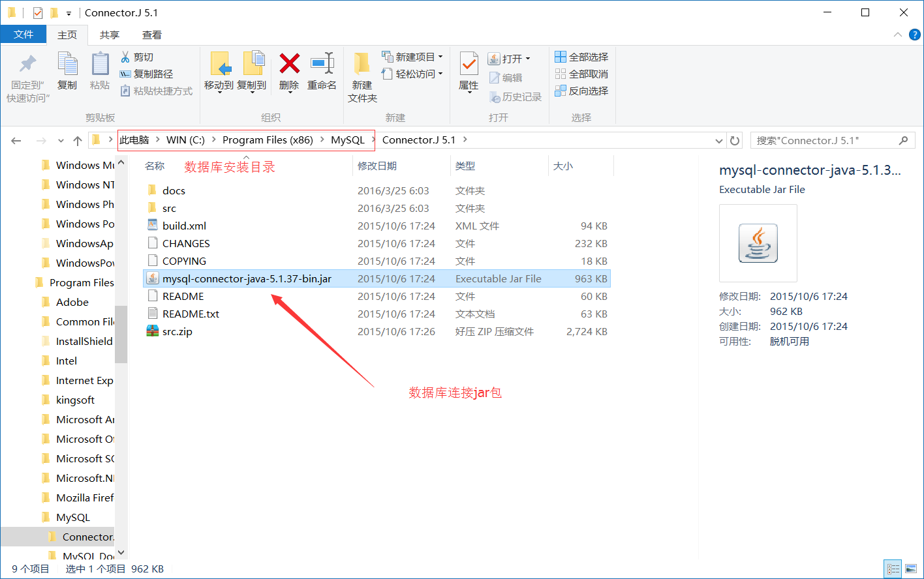
Task: Switch to the View (查看) tab
Action: [152, 35]
